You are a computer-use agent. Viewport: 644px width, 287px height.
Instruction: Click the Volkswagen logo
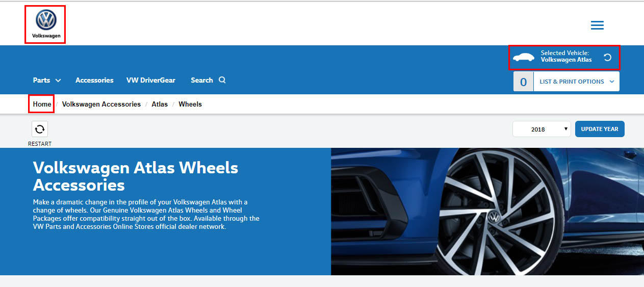(46, 24)
